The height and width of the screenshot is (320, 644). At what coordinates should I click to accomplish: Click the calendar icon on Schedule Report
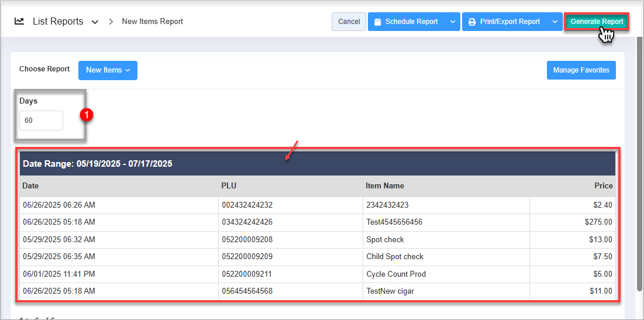coord(377,22)
